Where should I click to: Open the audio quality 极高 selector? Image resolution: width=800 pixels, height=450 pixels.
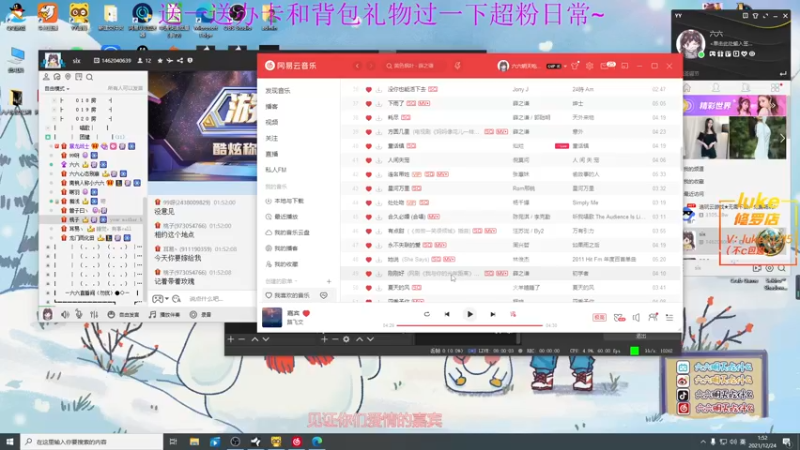(599, 318)
